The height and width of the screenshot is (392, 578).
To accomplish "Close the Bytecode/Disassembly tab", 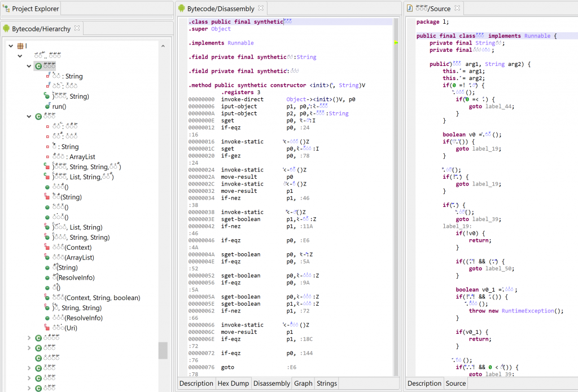I will pyautogui.click(x=261, y=8).
